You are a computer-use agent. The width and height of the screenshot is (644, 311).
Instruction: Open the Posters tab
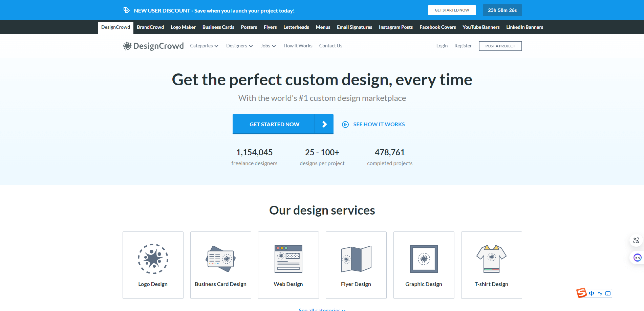click(x=249, y=27)
